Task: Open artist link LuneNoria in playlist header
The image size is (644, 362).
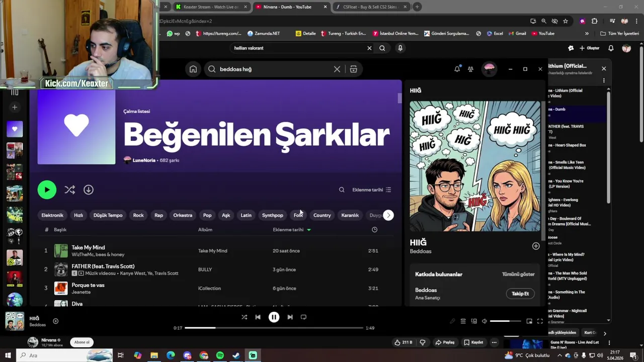Action: 144,160
